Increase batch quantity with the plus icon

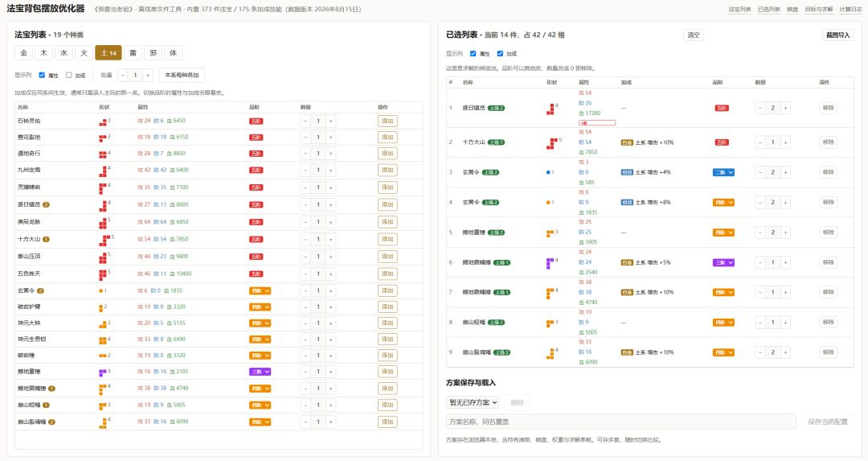[148, 75]
